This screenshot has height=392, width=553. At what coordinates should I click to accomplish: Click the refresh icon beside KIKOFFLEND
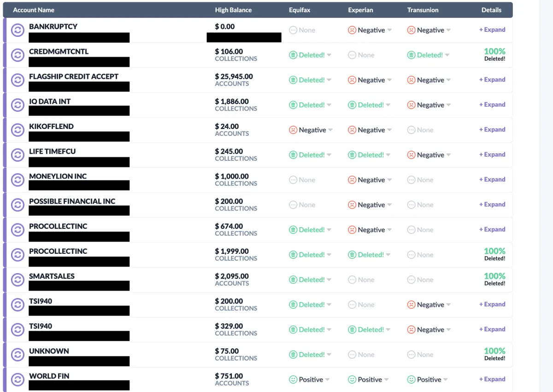(x=18, y=130)
